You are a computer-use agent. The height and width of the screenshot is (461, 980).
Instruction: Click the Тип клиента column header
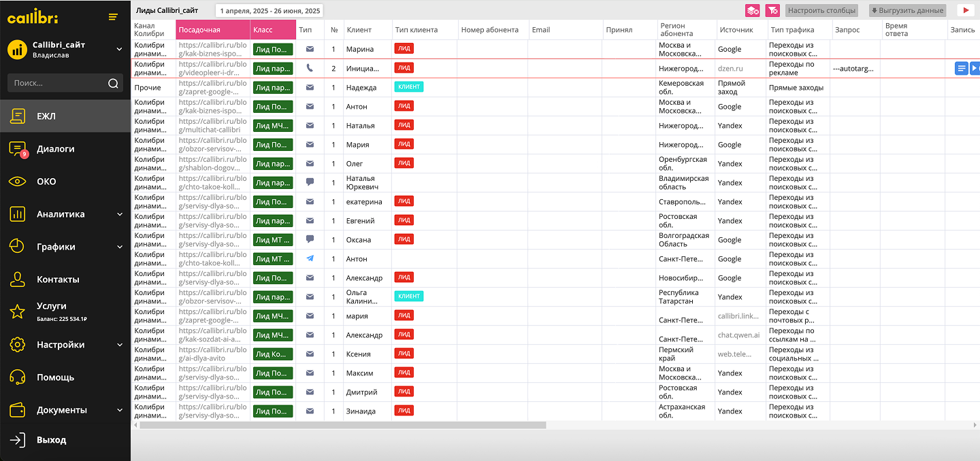click(x=424, y=30)
